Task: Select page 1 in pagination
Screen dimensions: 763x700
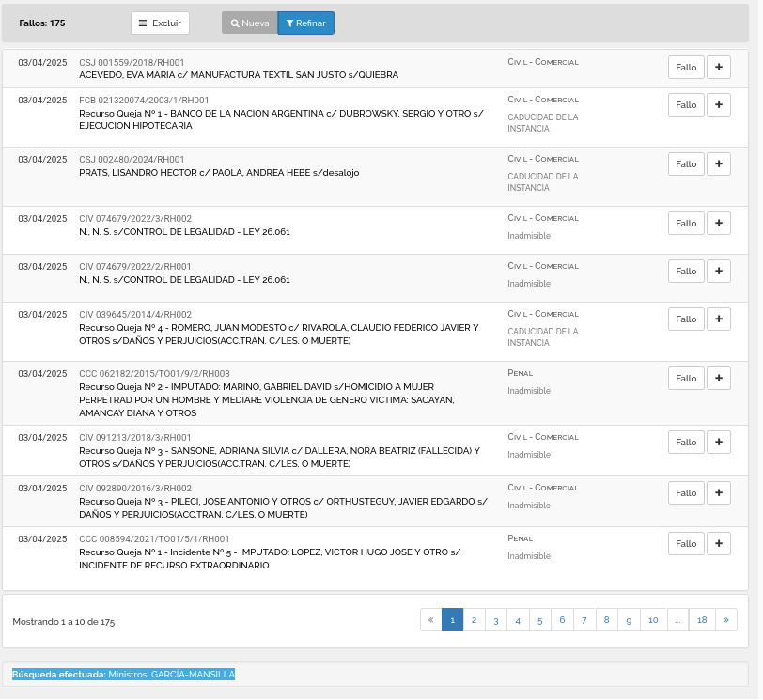Action: click(453, 620)
